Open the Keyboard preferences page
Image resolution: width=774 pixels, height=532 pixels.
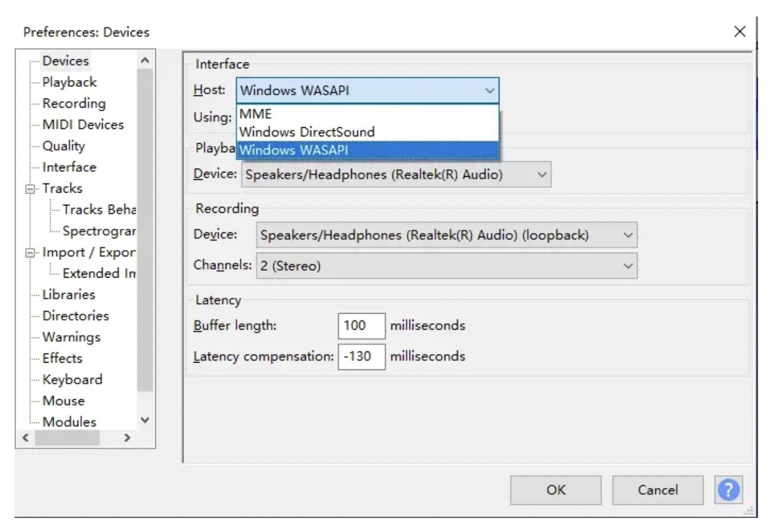click(x=72, y=380)
